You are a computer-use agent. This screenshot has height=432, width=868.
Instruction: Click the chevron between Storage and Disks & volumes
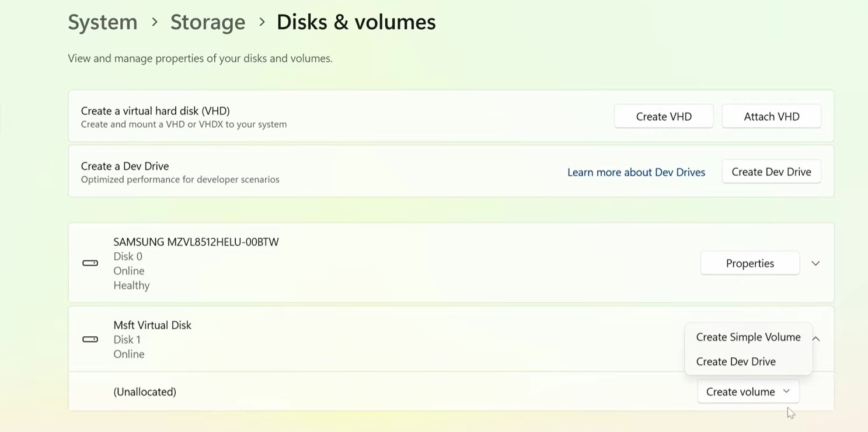coord(262,22)
